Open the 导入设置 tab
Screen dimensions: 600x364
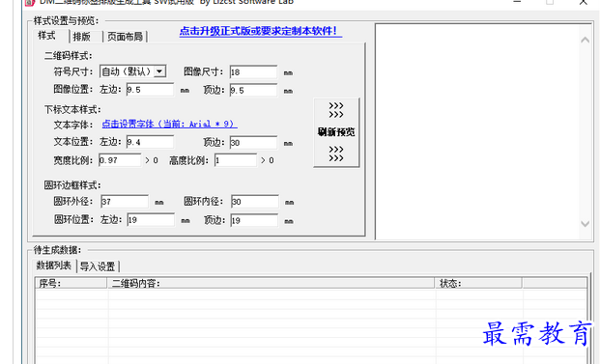(x=98, y=266)
